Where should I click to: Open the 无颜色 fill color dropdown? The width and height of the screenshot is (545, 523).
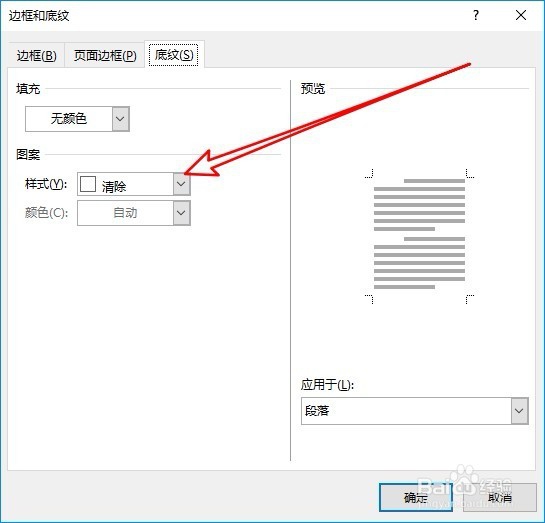coord(77,119)
